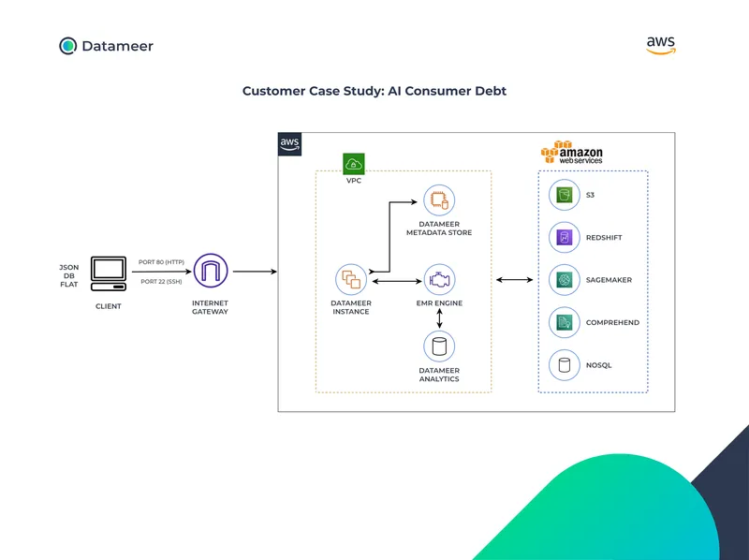Click the "EMR ENGINE" label
Screen dimensions: 749x560
pos(439,302)
